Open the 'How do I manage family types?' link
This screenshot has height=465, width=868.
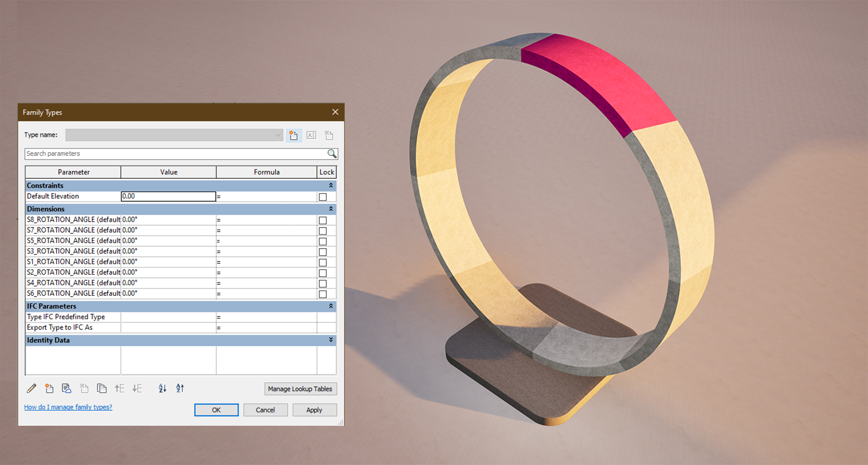[68, 407]
